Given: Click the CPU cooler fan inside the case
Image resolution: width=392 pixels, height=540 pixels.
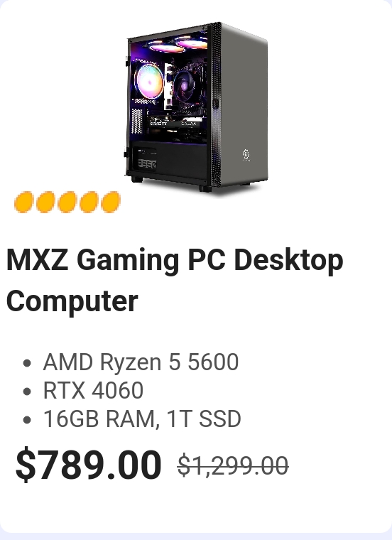Looking at the screenshot, I should 185,84.
